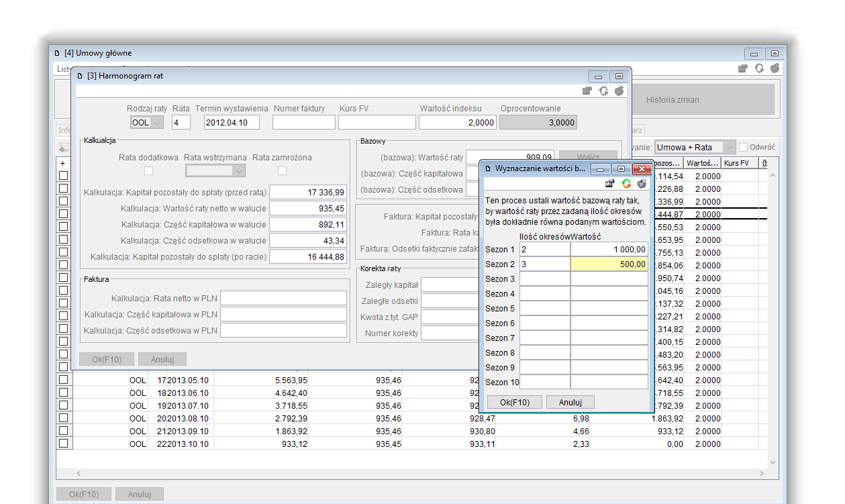Confirm with Ok(F10) in Wyznaczanie dialog
This screenshot has height=504, width=845.
[x=514, y=402]
